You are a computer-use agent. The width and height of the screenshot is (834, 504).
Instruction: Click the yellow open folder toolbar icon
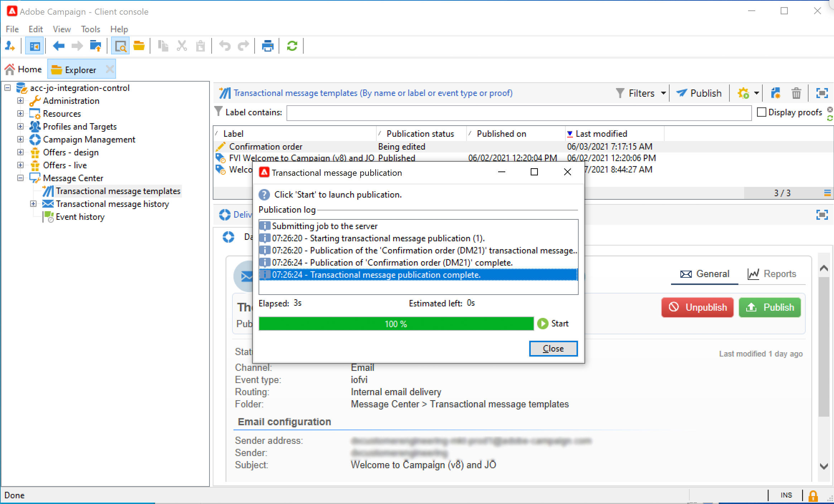point(139,46)
